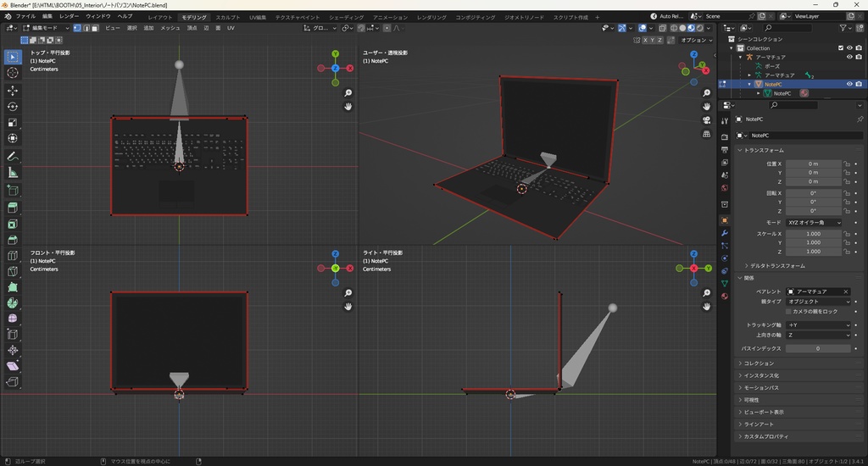Click zoom magnifier icon in top viewport
The width and height of the screenshot is (868, 466).
click(348, 93)
